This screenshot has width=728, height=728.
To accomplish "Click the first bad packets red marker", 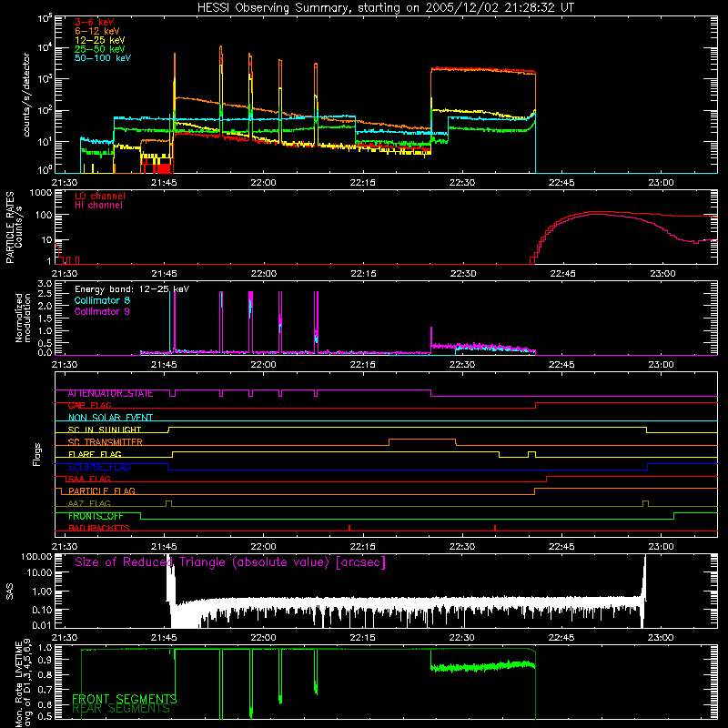I will (349, 528).
